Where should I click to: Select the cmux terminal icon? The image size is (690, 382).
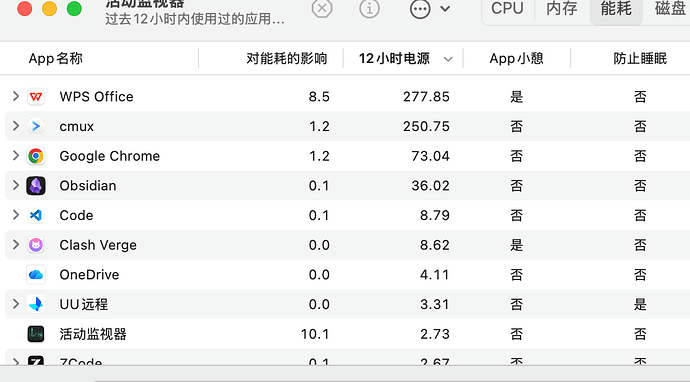[x=36, y=126]
